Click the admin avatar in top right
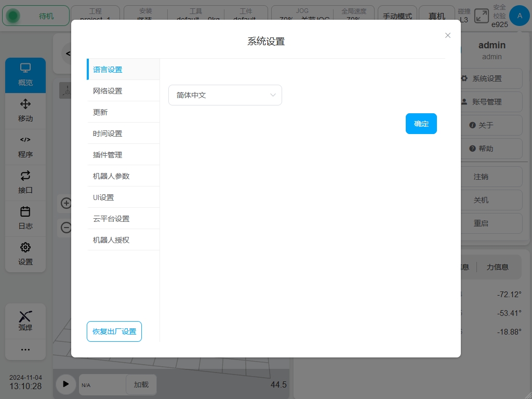 519,16
